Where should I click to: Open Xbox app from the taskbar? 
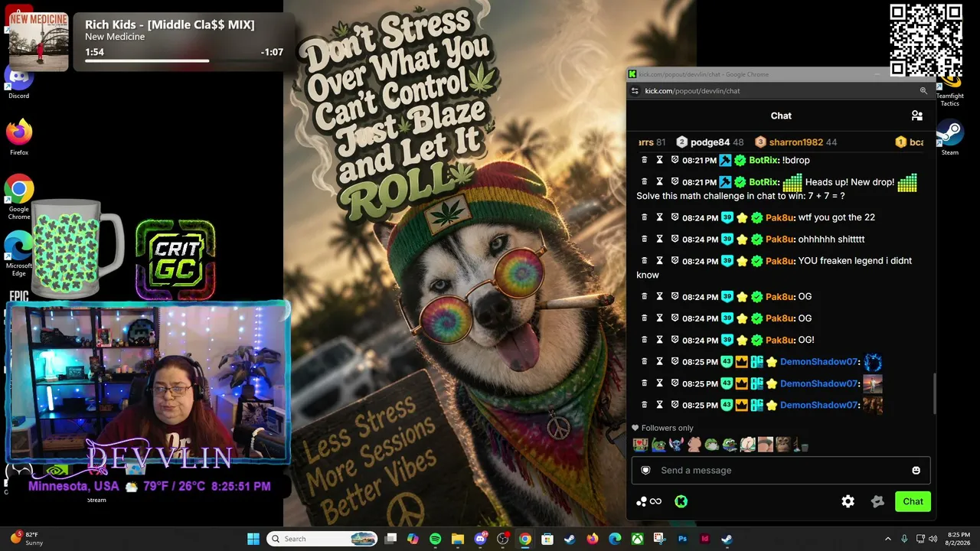(x=637, y=539)
